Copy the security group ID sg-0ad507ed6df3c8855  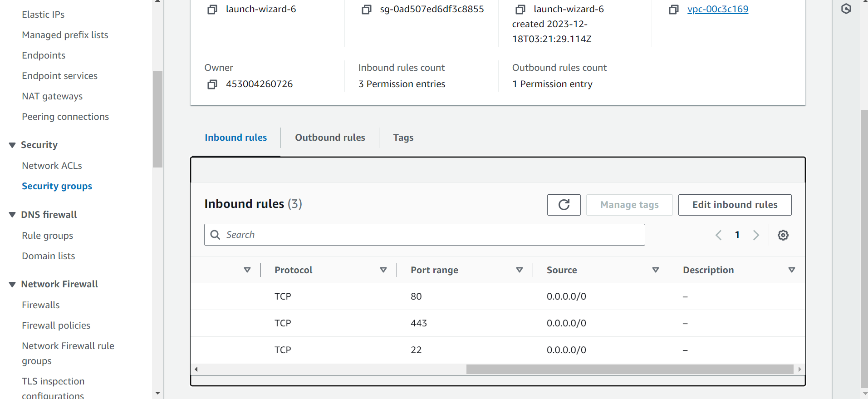tap(366, 10)
